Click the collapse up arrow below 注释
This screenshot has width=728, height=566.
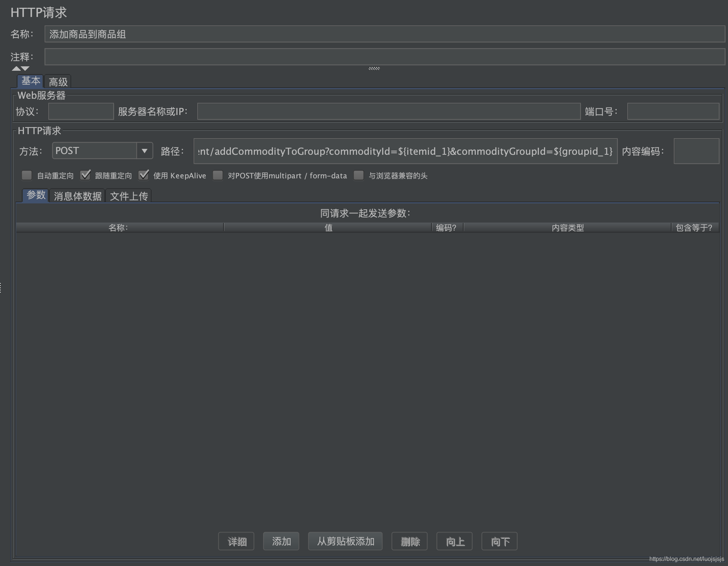[16, 69]
